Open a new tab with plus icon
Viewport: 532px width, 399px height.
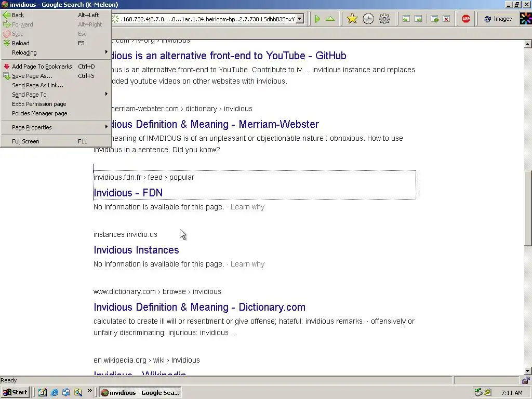pos(434,19)
